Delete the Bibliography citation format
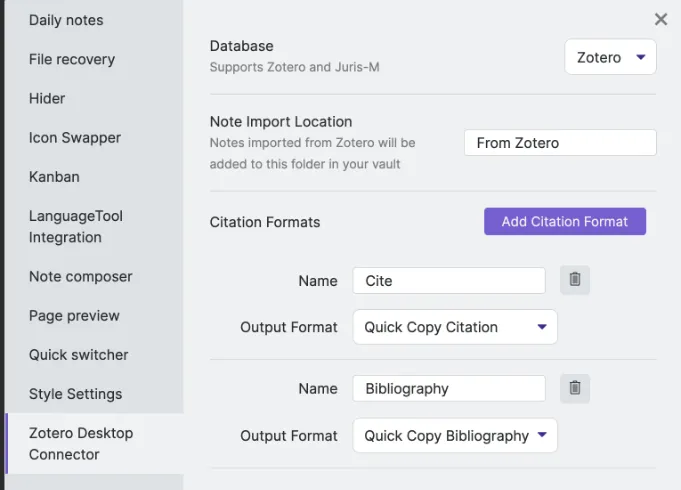 coord(575,388)
